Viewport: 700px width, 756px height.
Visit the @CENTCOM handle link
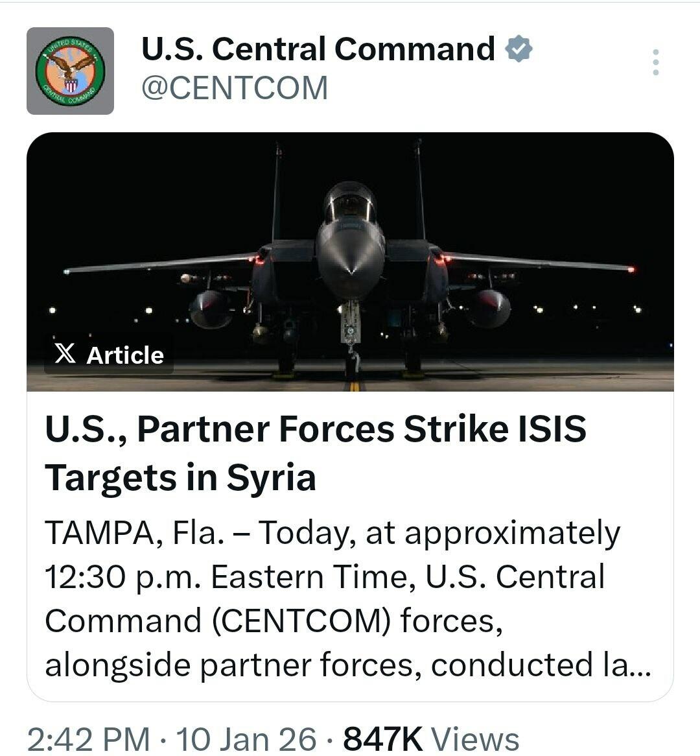pyautogui.click(x=235, y=88)
